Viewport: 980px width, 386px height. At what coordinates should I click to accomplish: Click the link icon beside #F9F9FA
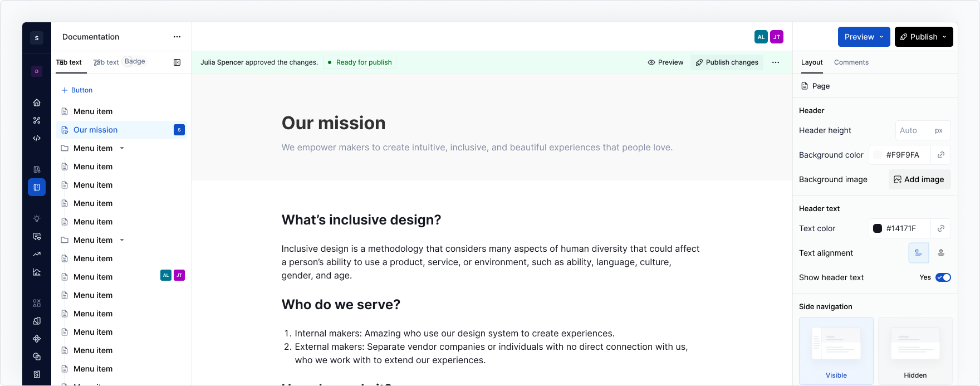tap(941, 155)
